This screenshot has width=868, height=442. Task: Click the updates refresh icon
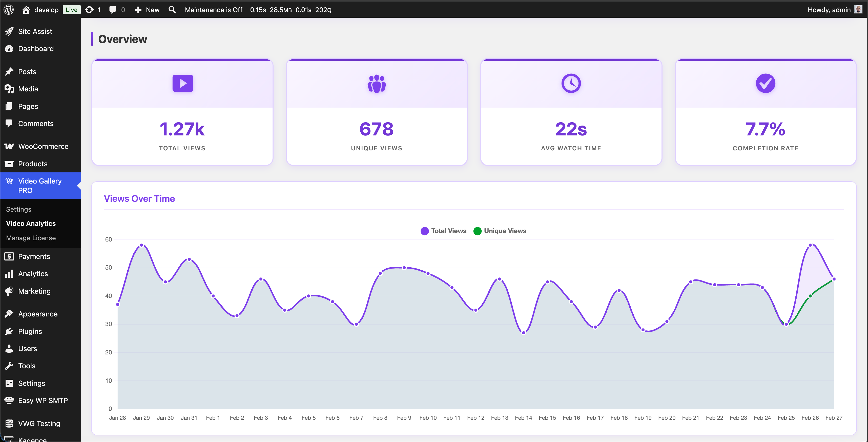point(89,9)
